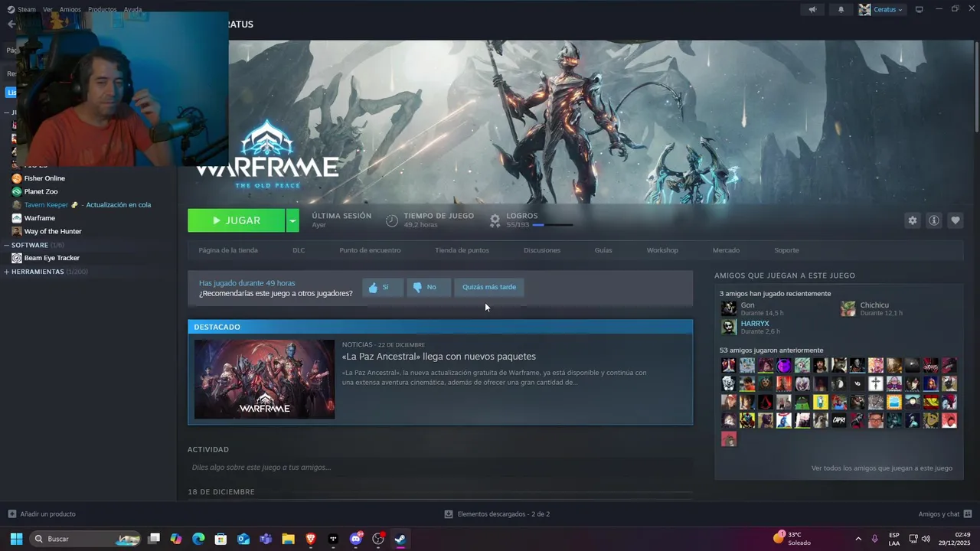Open the DLC tab
Viewport: 980px width, 551px height.
[299, 250]
